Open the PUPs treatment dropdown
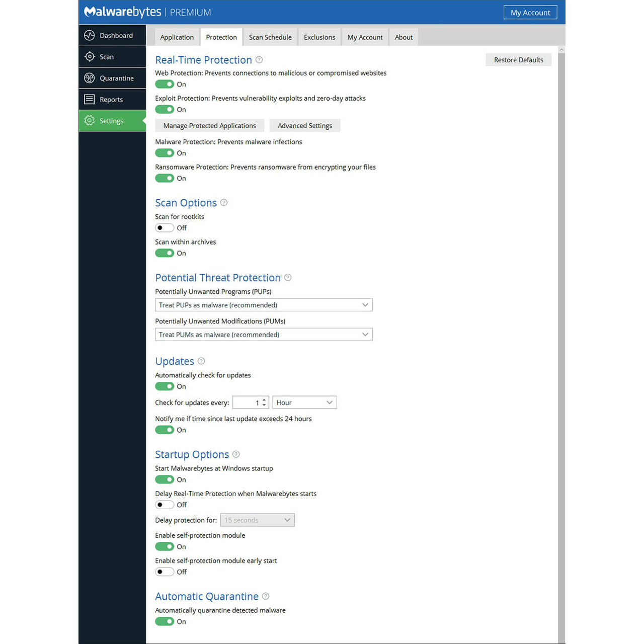The image size is (644, 644). point(264,305)
